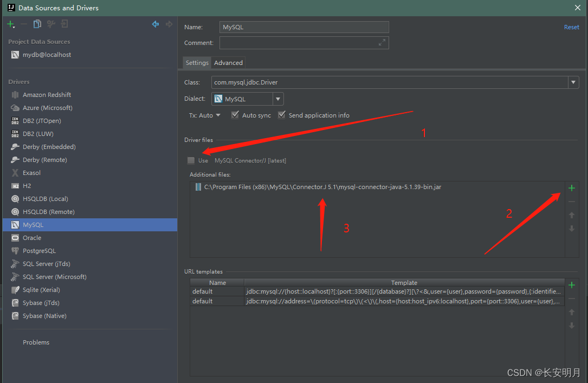Viewport: 588px width, 383px height.
Task: Move URL template up
Action: tap(572, 312)
